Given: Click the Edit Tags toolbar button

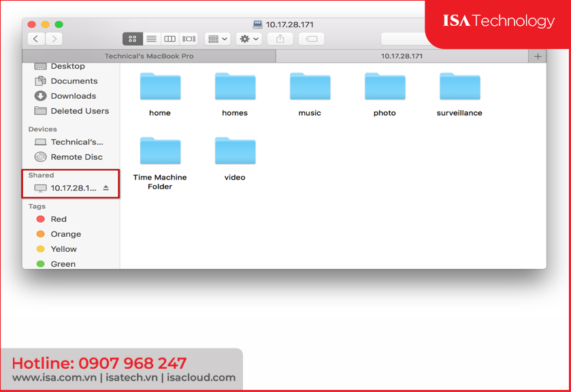Looking at the screenshot, I should 311,39.
